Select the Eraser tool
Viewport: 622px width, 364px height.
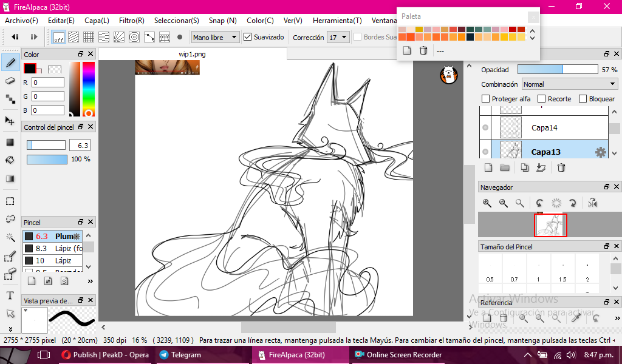pyautogui.click(x=10, y=81)
